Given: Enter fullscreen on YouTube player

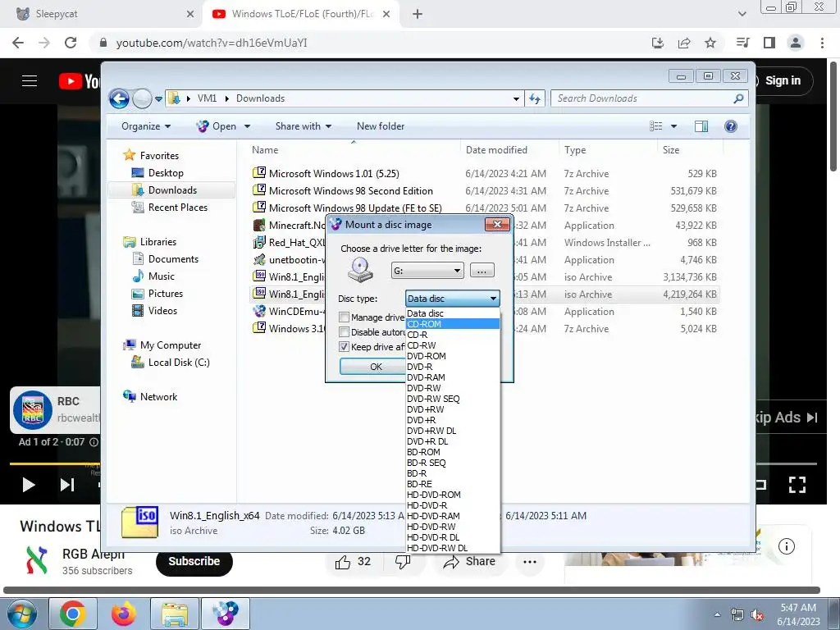Looking at the screenshot, I should click(797, 485).
